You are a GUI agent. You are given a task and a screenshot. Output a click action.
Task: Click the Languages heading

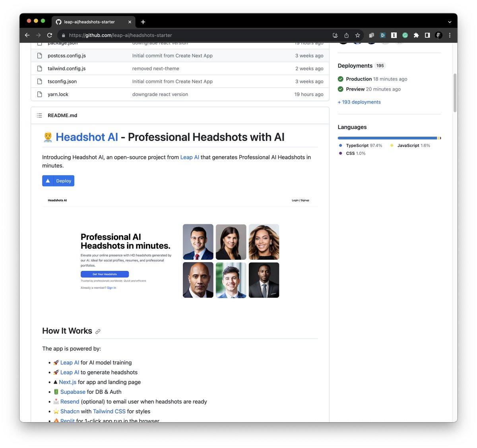tap(352, 127)
